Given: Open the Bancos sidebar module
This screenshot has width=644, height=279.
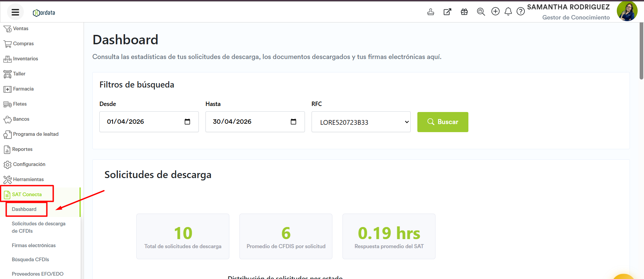Looking at the screenshot, I should click(x=21, y=119).
